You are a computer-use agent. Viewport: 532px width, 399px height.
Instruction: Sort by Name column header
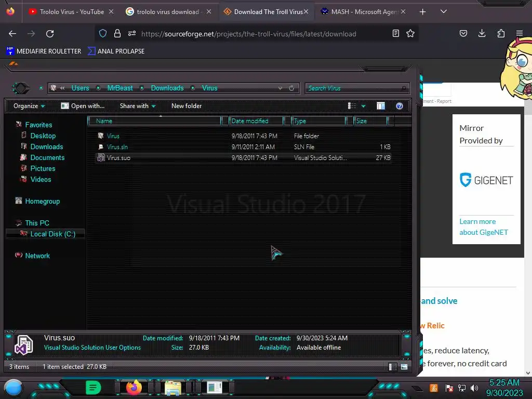pos(154,121)
